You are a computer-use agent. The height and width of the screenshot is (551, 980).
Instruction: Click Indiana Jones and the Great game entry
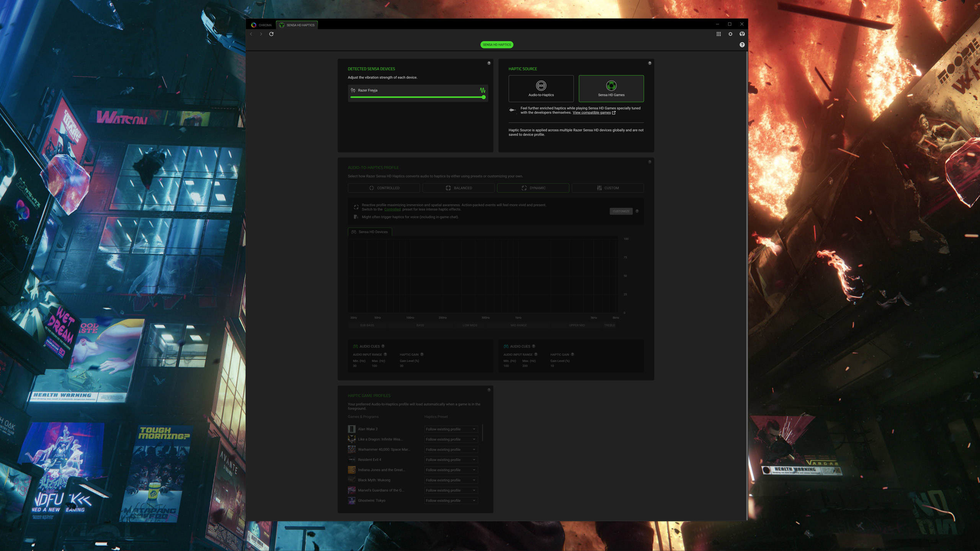point(382,469)
